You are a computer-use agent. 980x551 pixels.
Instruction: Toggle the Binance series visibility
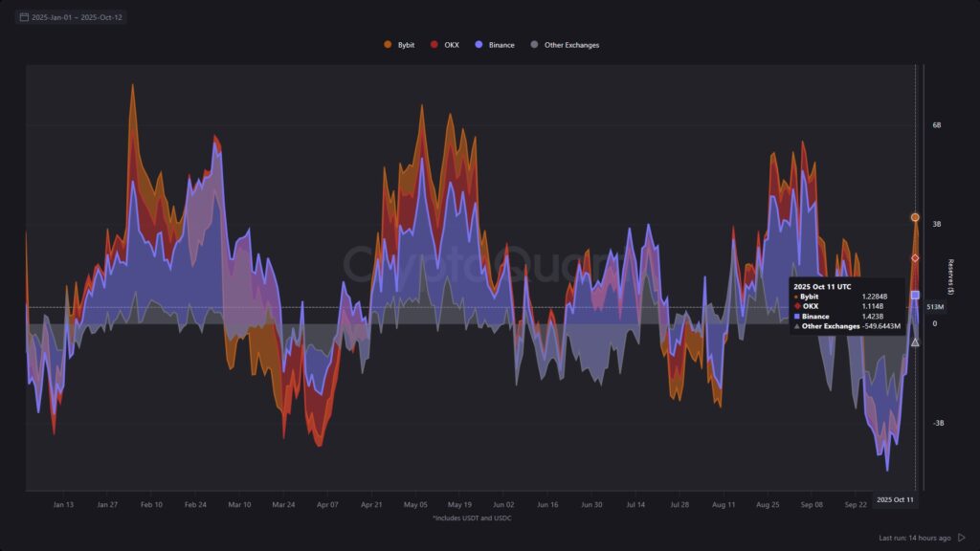tap(501, 44)
